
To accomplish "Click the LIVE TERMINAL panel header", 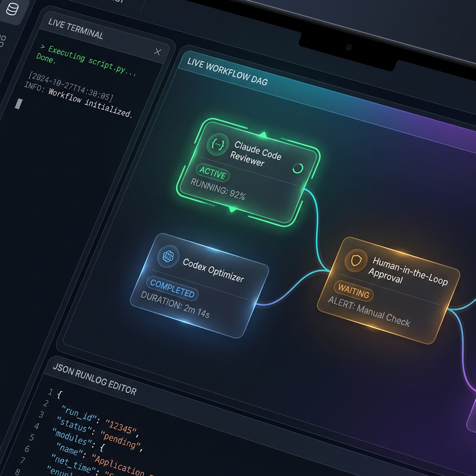I will [x=76, y=29].
